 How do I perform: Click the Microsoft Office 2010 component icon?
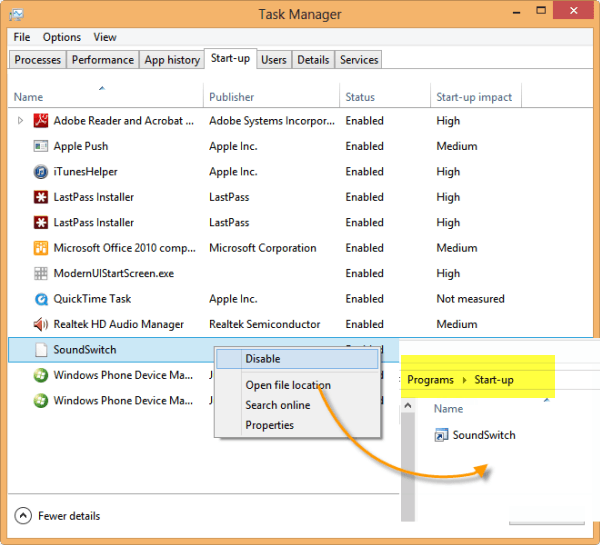tap(41, 248)
